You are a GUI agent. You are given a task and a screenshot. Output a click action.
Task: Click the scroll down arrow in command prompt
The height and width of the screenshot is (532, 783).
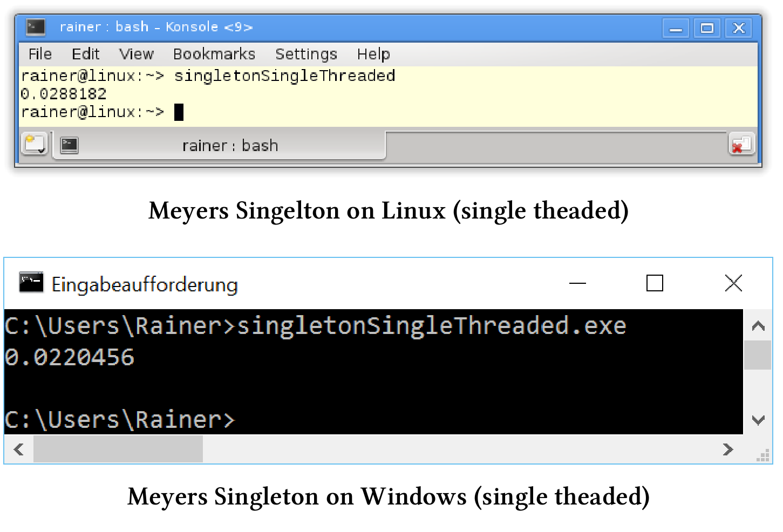coord(758,420)
